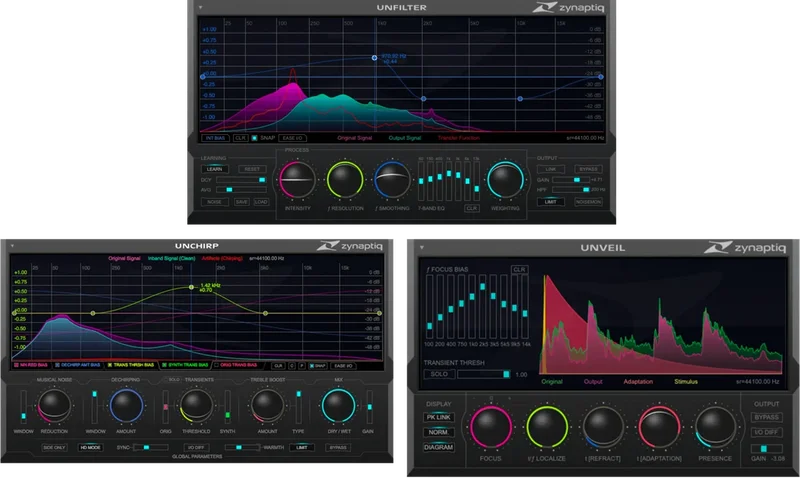The image size is (800, 478).
Task: Toggle the DECHIRP AMT BIAS checkbox in UNCHIRP
Action: point(57,365)
